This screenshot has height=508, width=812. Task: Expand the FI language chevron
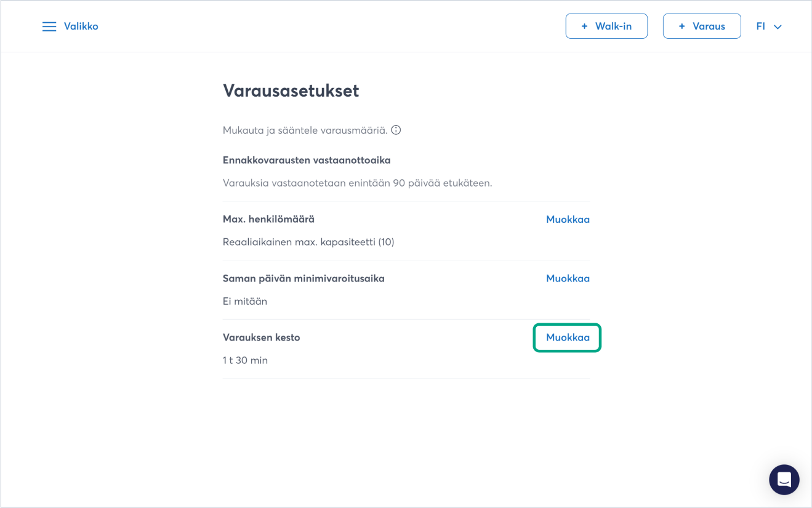pos(778,27)
